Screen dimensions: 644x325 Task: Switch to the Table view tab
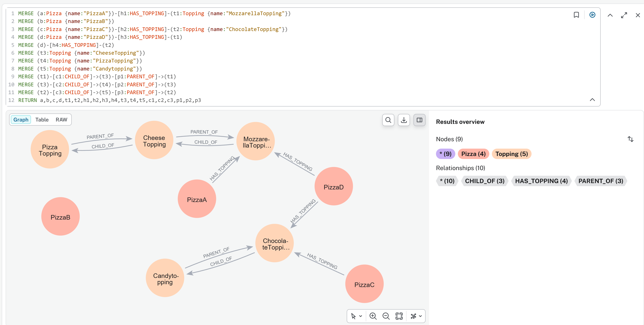pos(42,120)
